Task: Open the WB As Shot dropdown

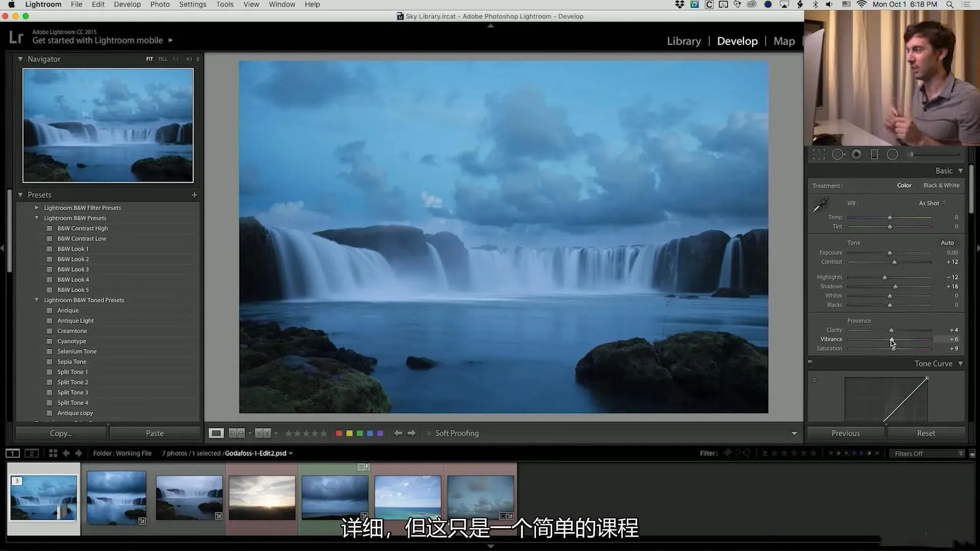Action: [932, 203]
